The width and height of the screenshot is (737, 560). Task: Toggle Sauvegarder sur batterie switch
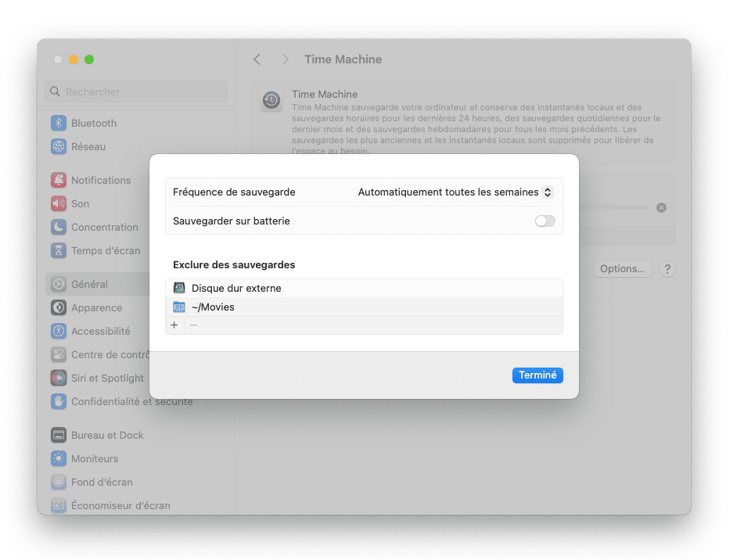[545, 221]
